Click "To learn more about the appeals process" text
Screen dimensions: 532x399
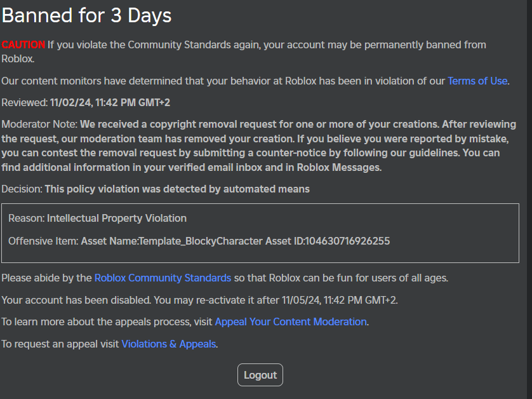[107, 321]
